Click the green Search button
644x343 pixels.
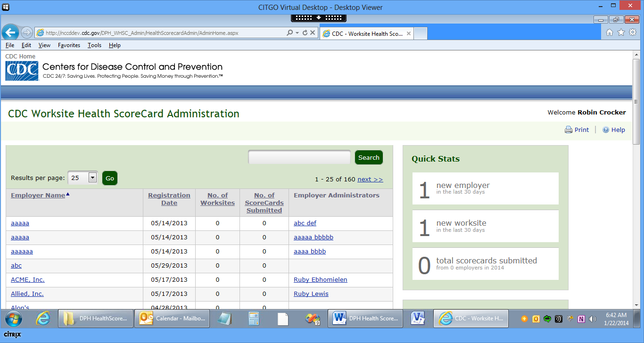[x=369, y=158]
